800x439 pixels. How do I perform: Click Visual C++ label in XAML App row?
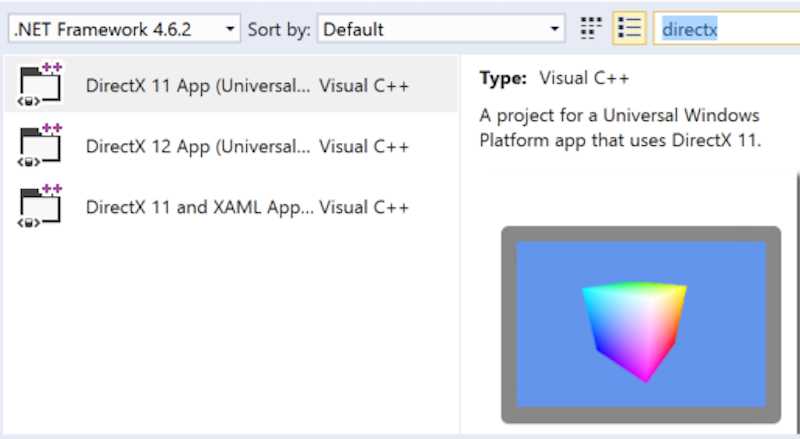click(364, 207)
